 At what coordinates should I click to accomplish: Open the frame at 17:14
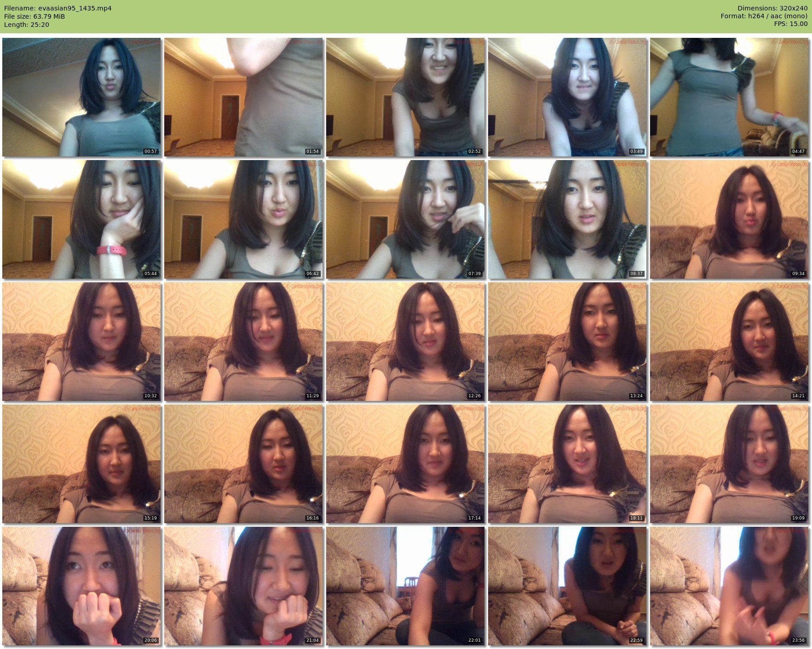click(406, 464)
